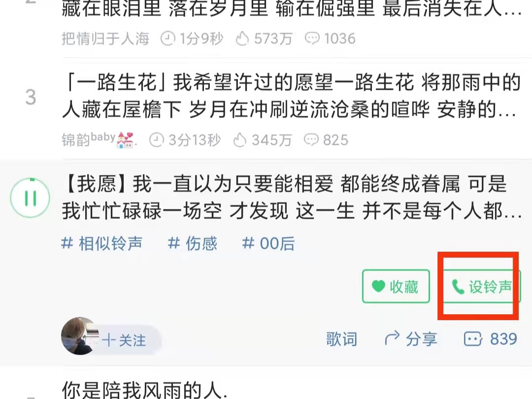Click the flame icon beside 345万
The height and width of the screenshot is (399, 532).
point(239,140)
